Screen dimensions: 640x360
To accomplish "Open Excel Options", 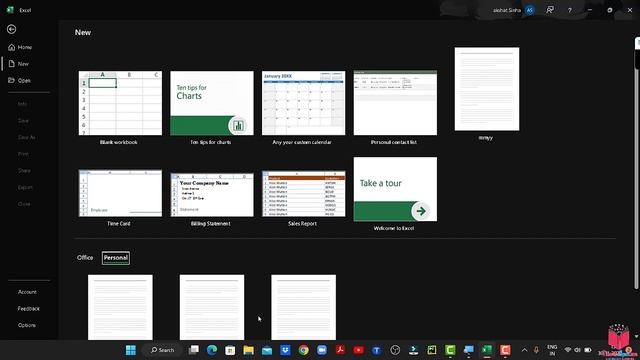I will tap(27, 325).
